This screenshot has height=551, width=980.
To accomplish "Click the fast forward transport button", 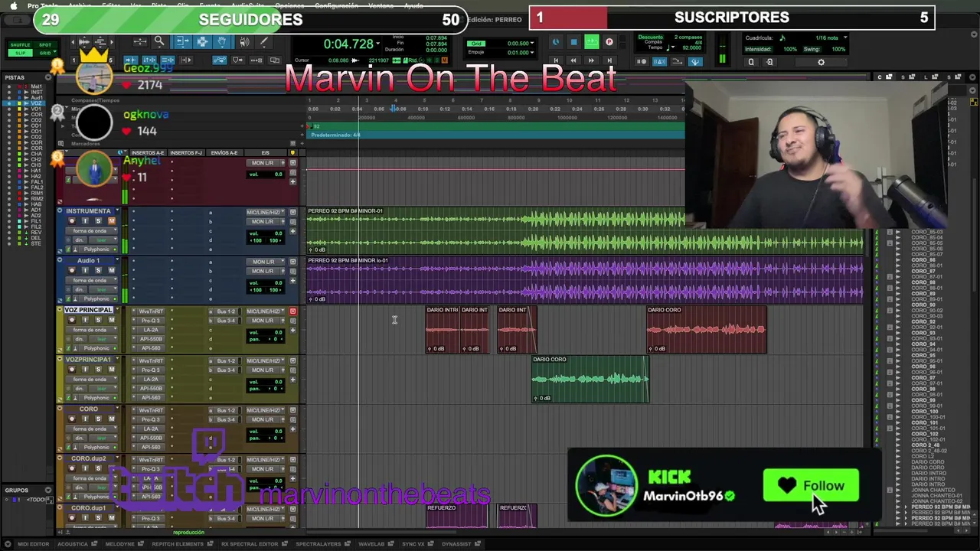I will pyautogui.click(x=591, y=60).
